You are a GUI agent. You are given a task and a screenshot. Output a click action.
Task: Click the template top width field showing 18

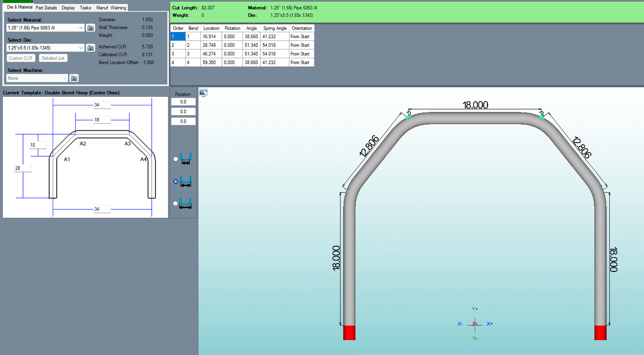click(101, 120)
